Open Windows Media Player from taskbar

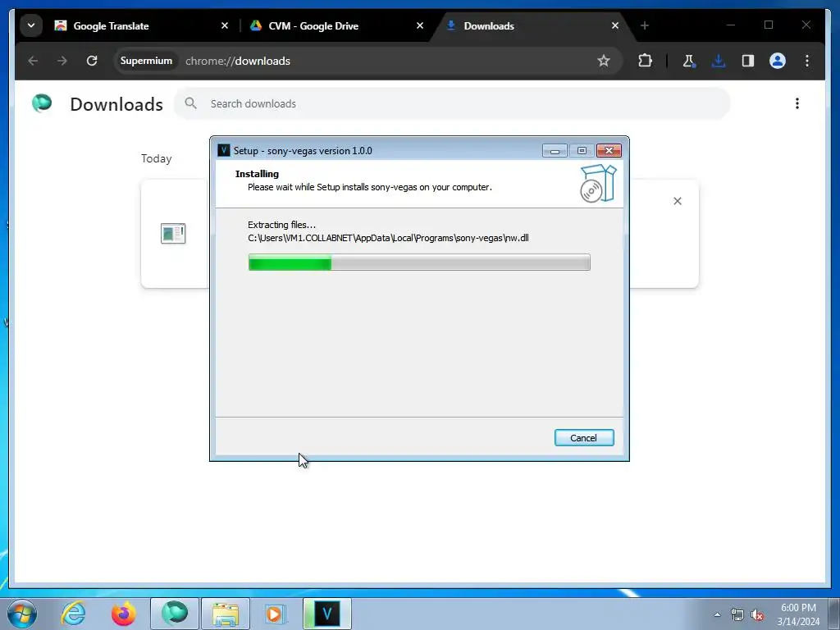click(276, 614)
